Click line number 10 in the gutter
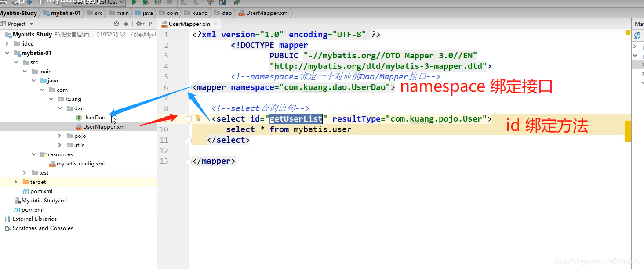The image size is (644, 269). pyautogui.click(x=164, y=129)
